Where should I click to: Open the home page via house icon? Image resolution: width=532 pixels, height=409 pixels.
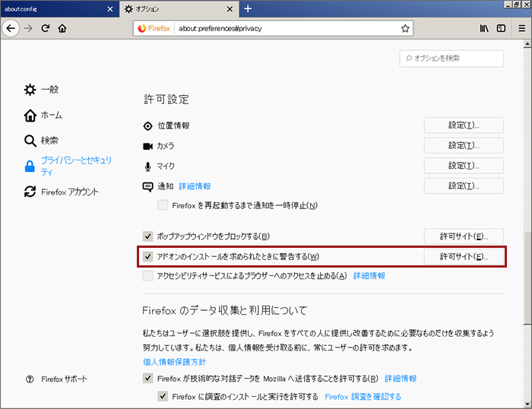tap(62, 28)
